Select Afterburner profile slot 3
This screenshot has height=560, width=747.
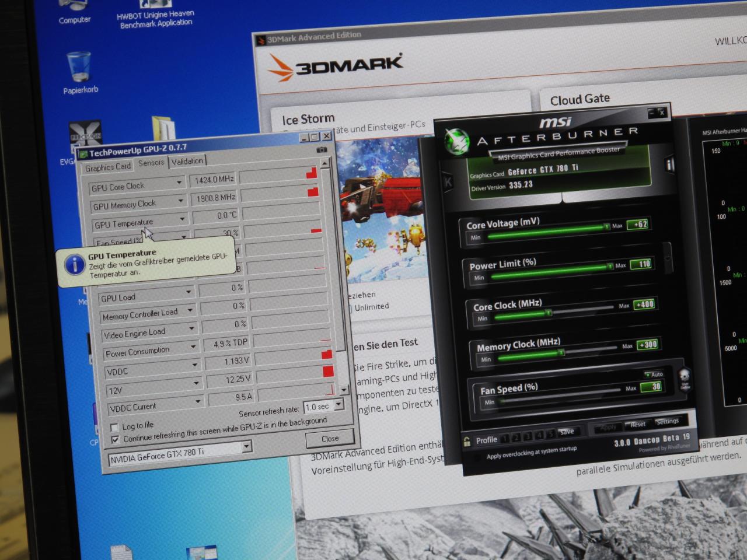[528, 436]
